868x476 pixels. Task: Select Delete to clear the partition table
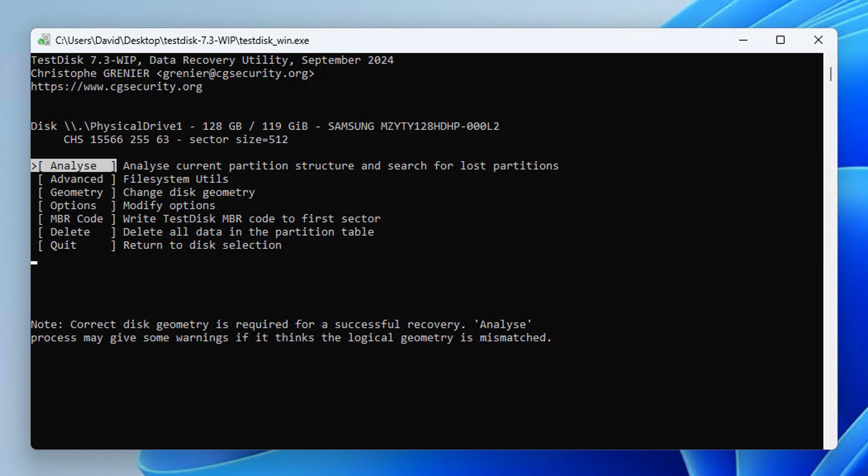[70, 231]
